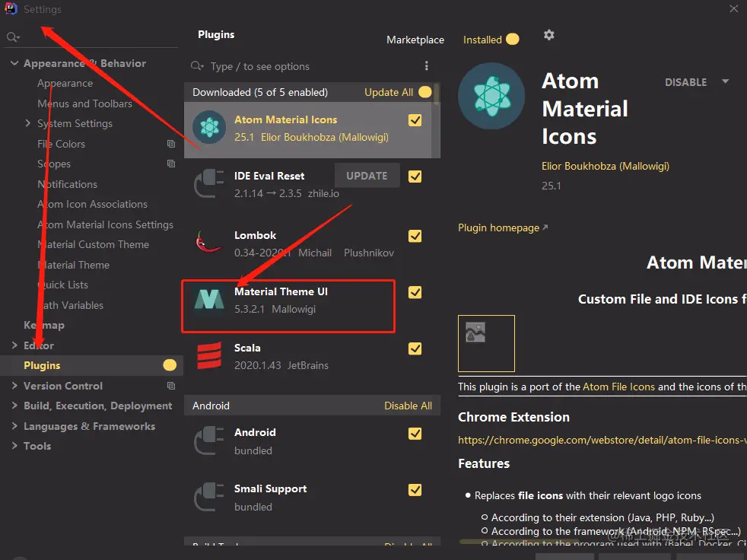Toggle Material Theme UI plugin checkbox
This screenshot has height=560, width=747.
(x=415, y=292)
